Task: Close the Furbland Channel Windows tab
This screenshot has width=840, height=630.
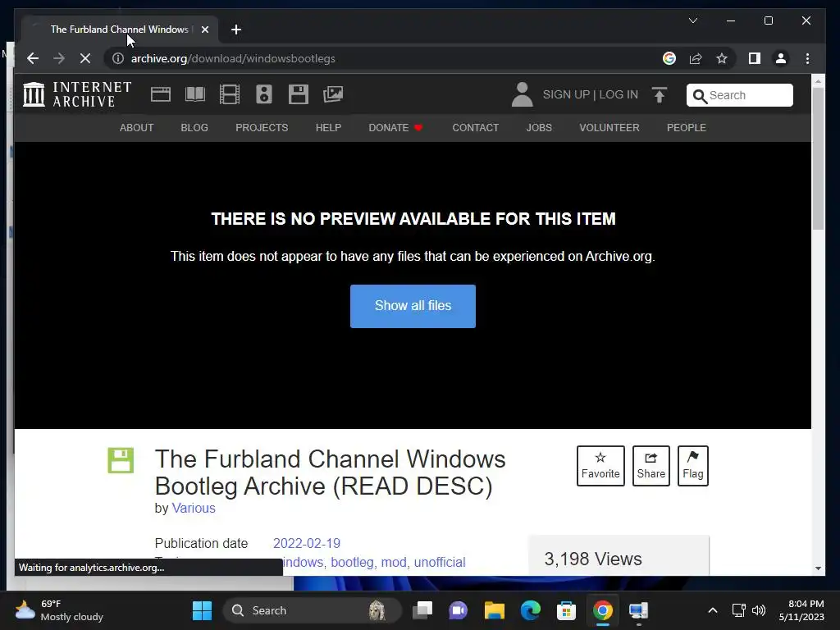Action: click(x=204, y=30)
